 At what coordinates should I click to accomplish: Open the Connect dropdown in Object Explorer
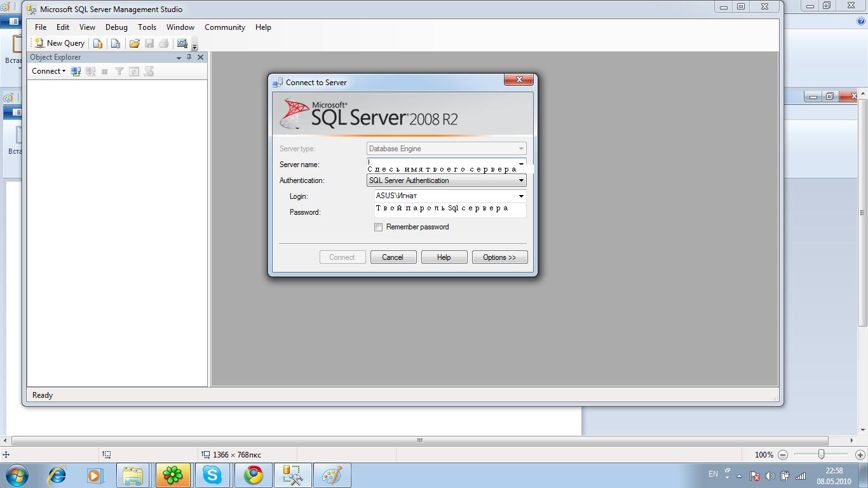(x=48, y=71)
